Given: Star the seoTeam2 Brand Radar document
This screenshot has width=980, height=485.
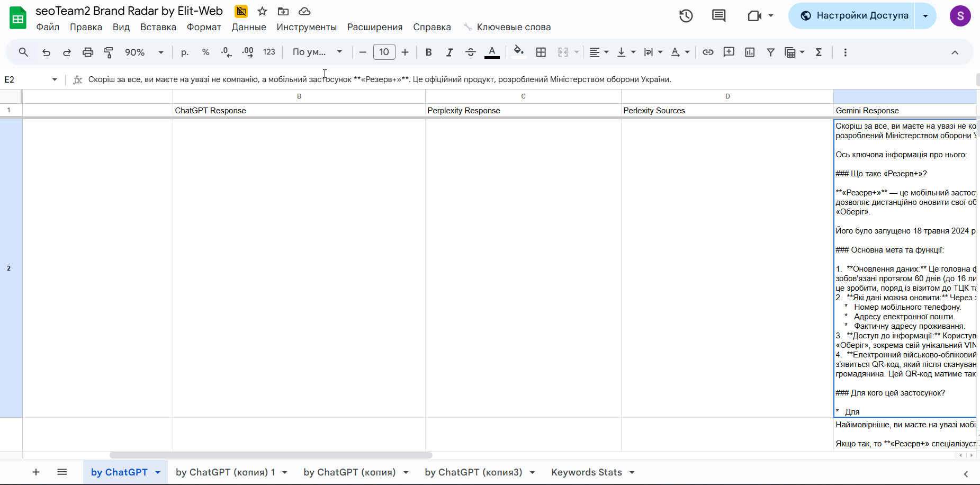Looking at the screenshot, I should (x=262, y=11).
